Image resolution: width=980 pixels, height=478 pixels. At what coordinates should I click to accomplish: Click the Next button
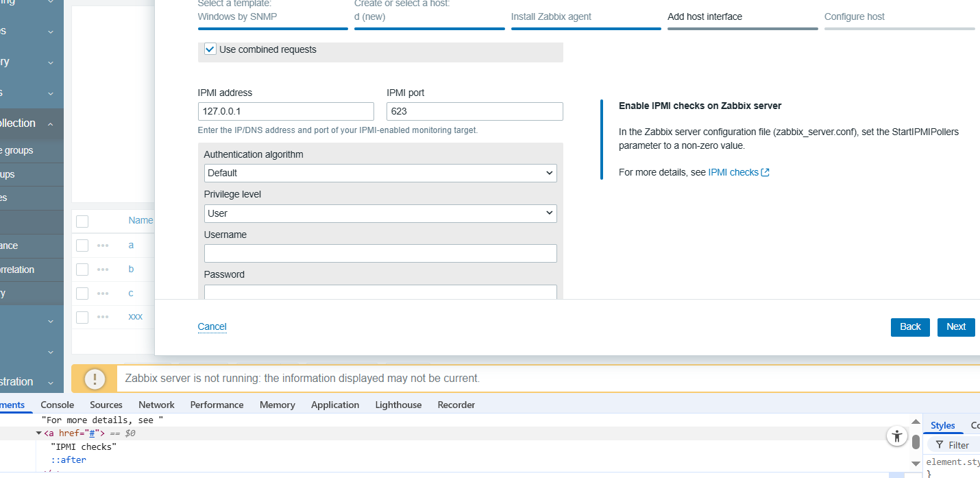(956, 327)
